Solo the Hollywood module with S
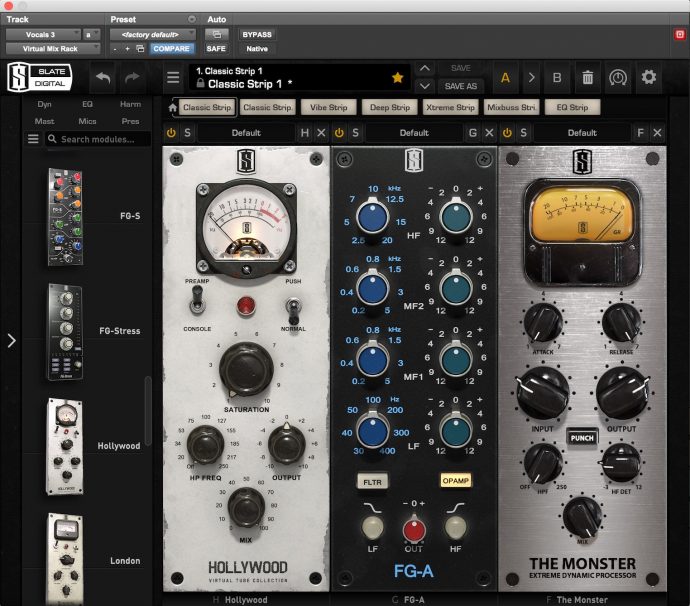The image size is (690, 606). 187,132
